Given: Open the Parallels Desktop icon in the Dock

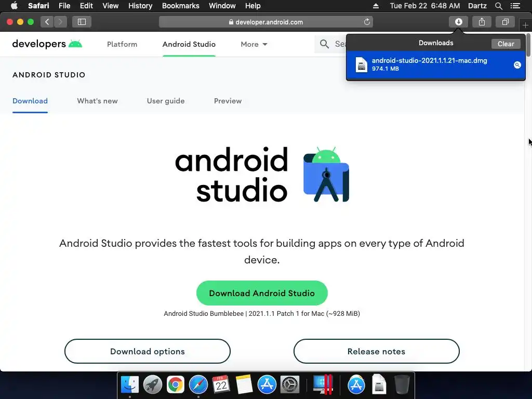Looking at the screenshot, I should (323, 384).
